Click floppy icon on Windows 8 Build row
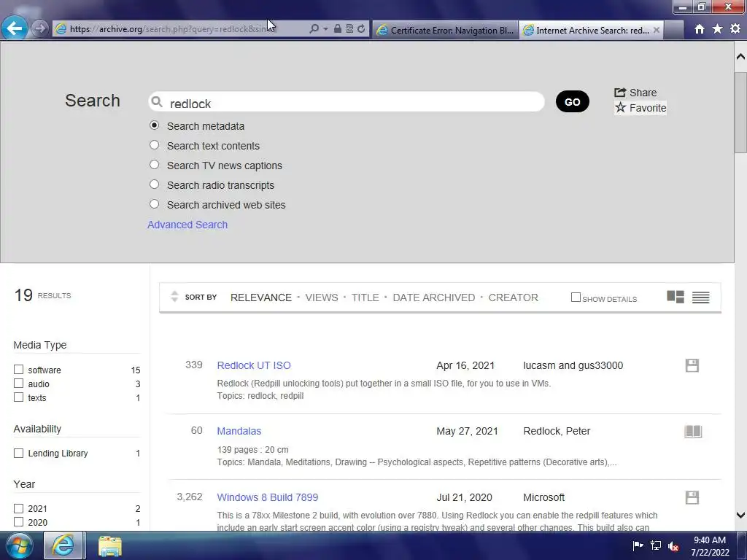The width and height of the screenshot is (747, 560). [692, 497]
